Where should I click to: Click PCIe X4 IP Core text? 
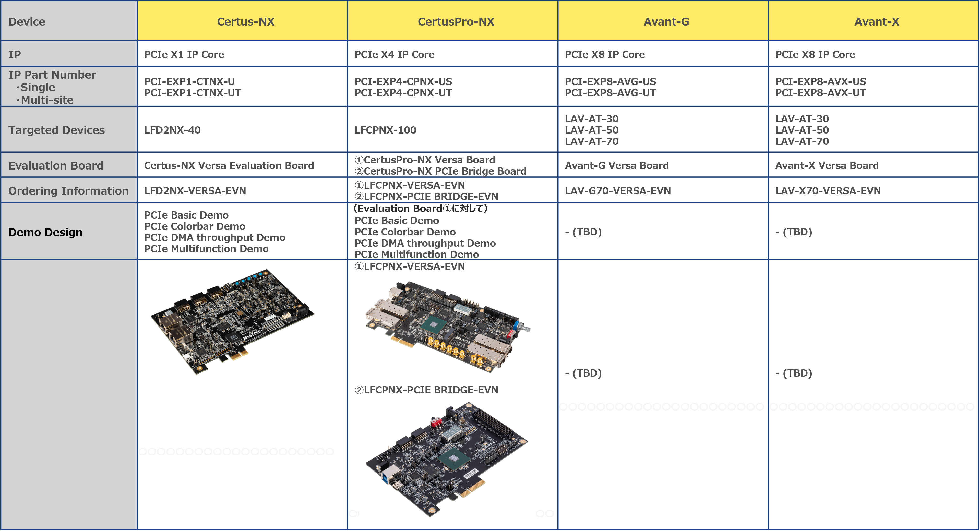pos(394,54)
